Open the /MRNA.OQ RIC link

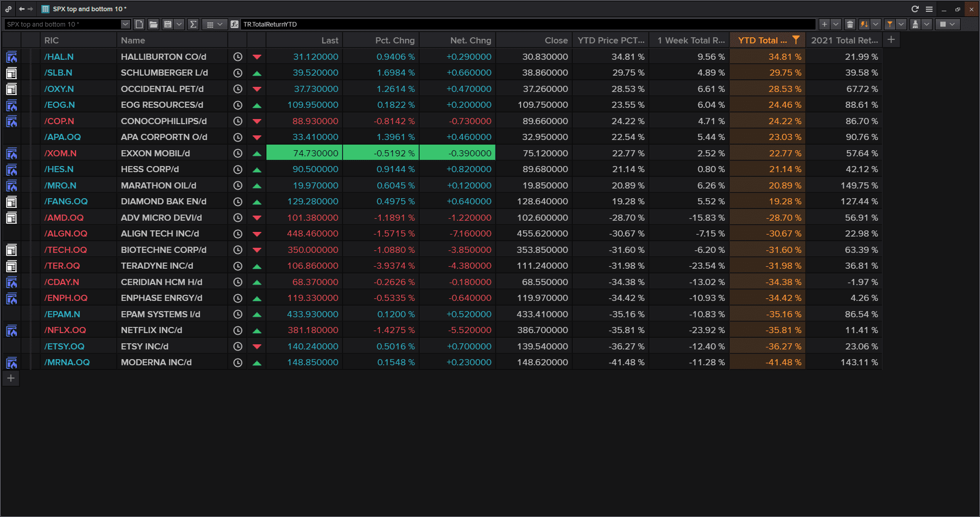point(67,362)
